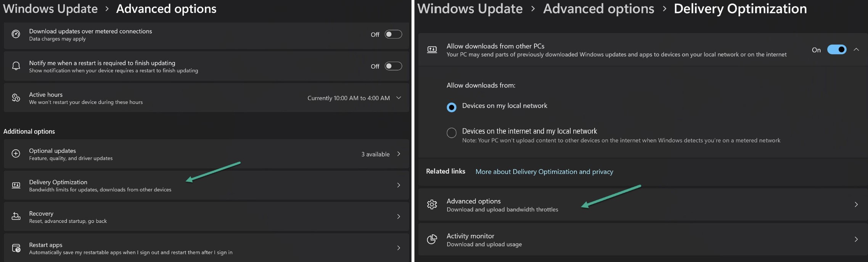Open Advanced options download and upload throttles

point(643,204)
